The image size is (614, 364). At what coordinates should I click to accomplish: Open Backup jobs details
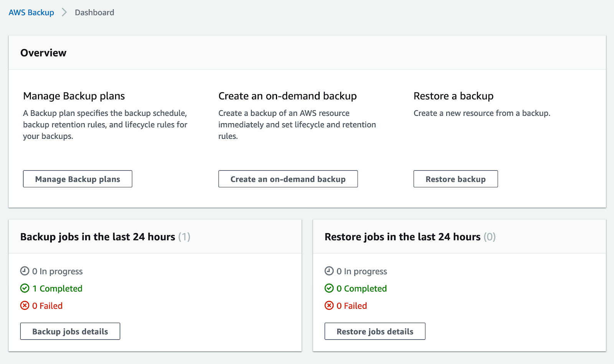click(70, 331)
